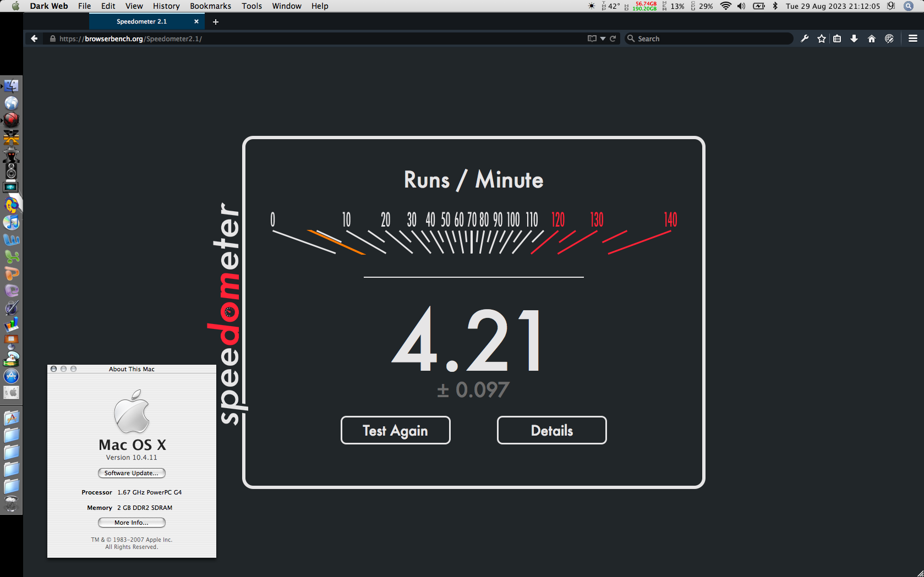Open a new tab with the plus button
924x577 pixels.
tap(216, 21)
